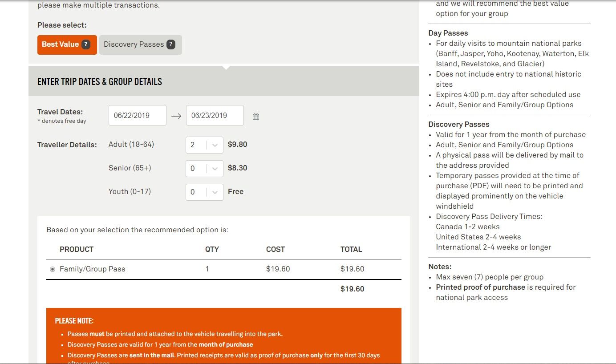Click the Discovery Passes help question icon
Image resolution: width=616 pixels, height=364 pixels.
click(x=171, y=44)
